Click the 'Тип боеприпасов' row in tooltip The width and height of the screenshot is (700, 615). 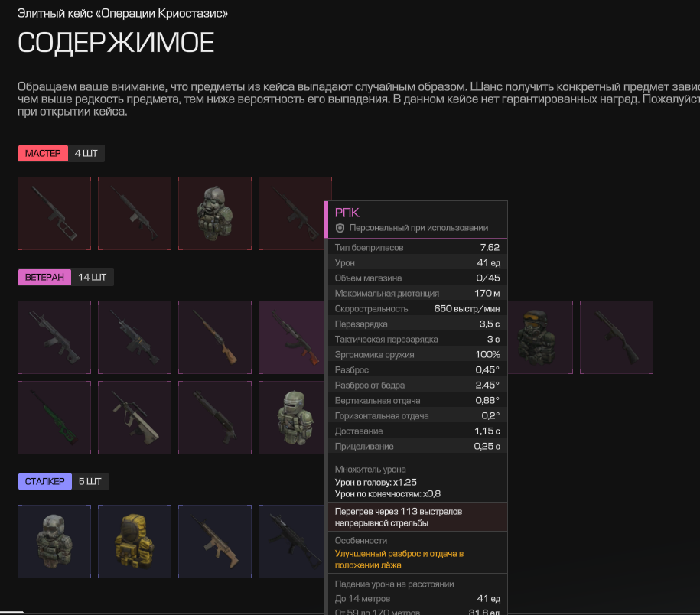click(x=418, y=248)
